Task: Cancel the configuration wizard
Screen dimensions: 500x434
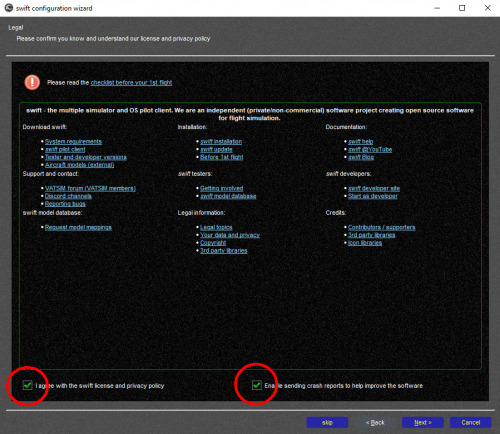Action: 471,422
